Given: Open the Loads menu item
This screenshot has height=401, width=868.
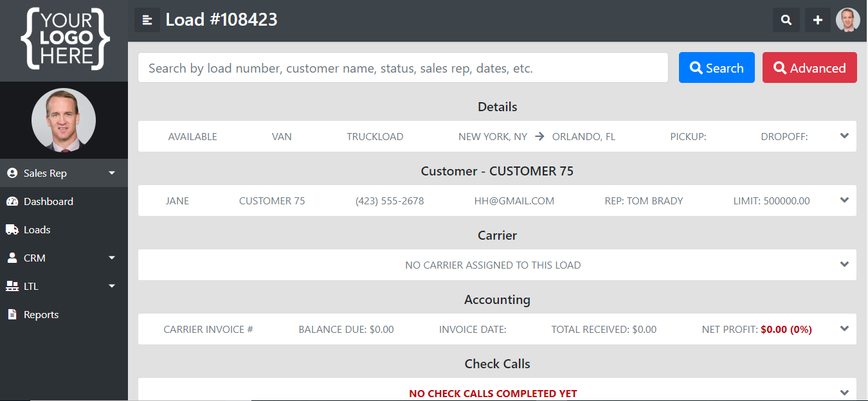Looking at the screenshot, I should 37,229.
